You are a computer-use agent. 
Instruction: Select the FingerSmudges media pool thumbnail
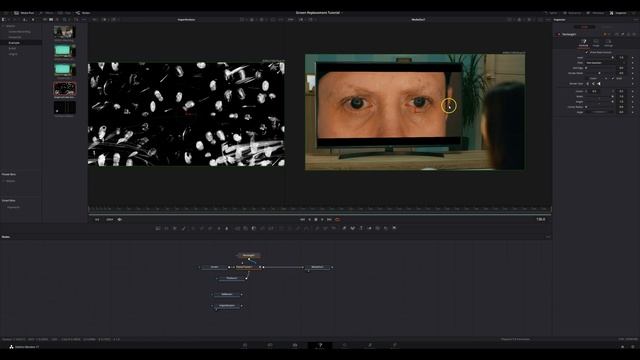64,89
